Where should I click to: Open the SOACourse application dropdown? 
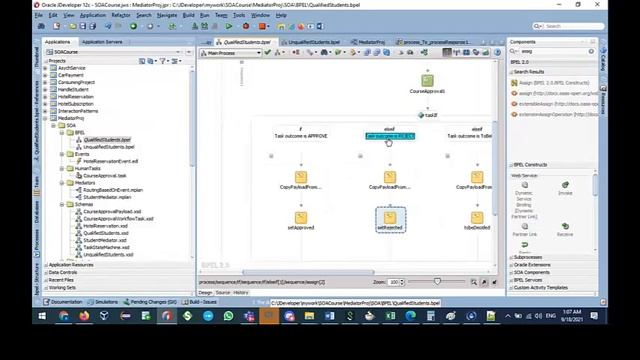point(178,52)
